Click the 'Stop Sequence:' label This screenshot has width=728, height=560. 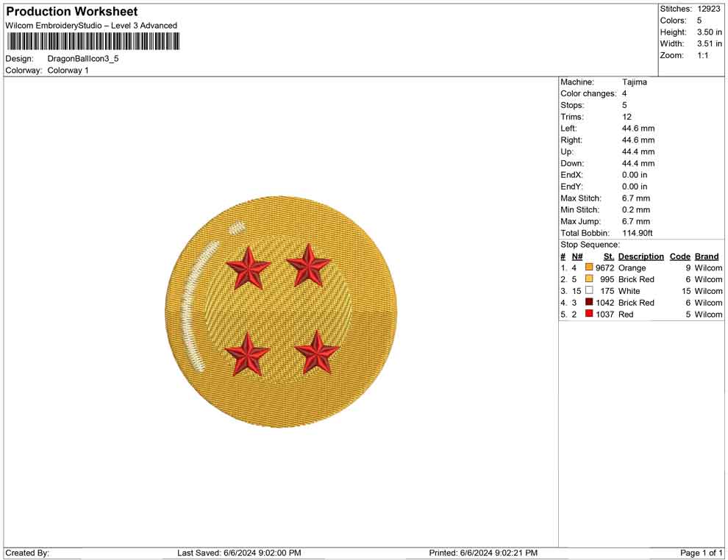[590, 245]
